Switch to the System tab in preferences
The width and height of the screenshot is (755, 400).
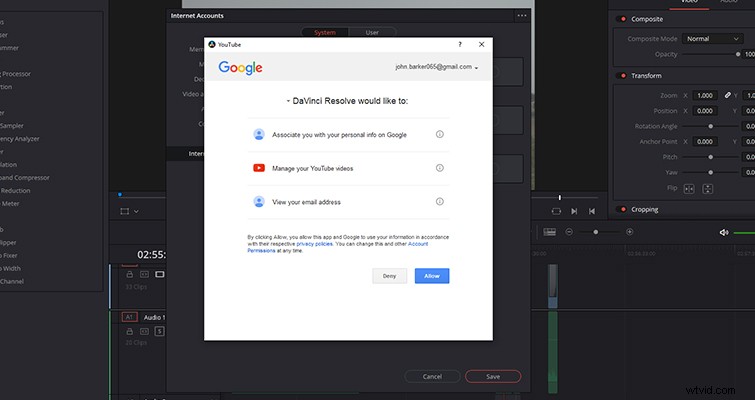pyautogui.click(x=325, y=33)
